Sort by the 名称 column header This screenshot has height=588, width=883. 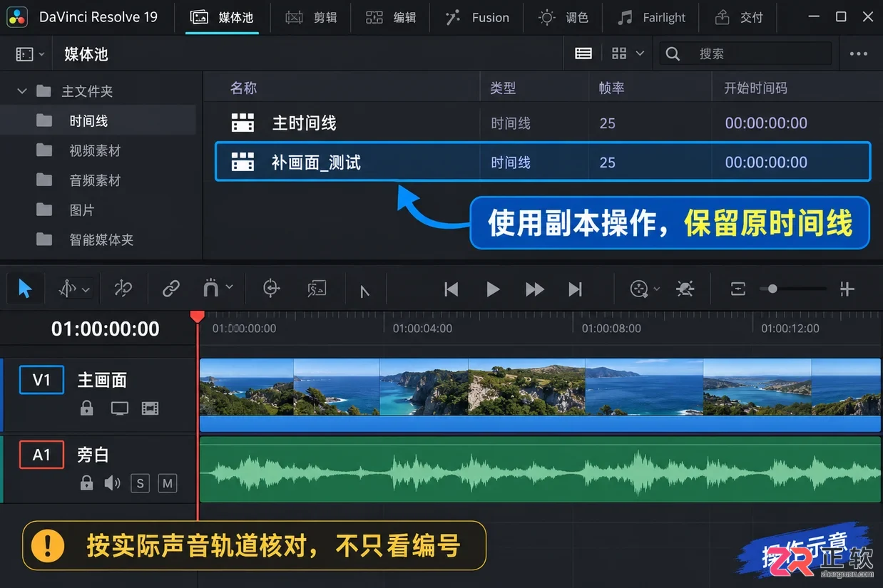pyautogui.click(x=243, y=88)
